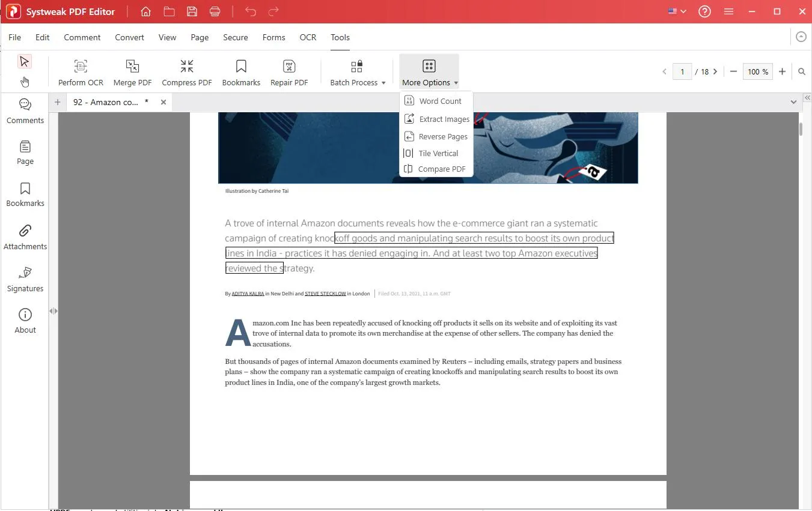This screenshot has width=812, height=511.
Task: Open the Secure menu
Action: (x=236, y=37)
